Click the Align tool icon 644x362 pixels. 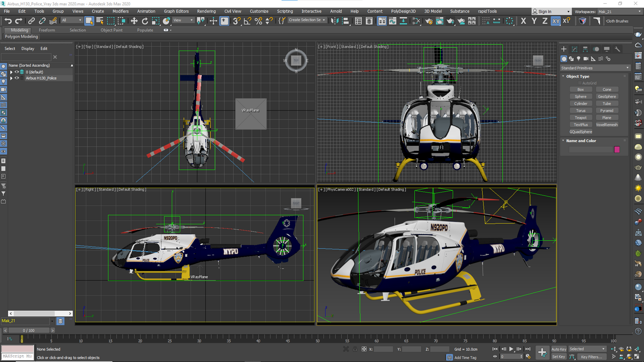[346, 21]
